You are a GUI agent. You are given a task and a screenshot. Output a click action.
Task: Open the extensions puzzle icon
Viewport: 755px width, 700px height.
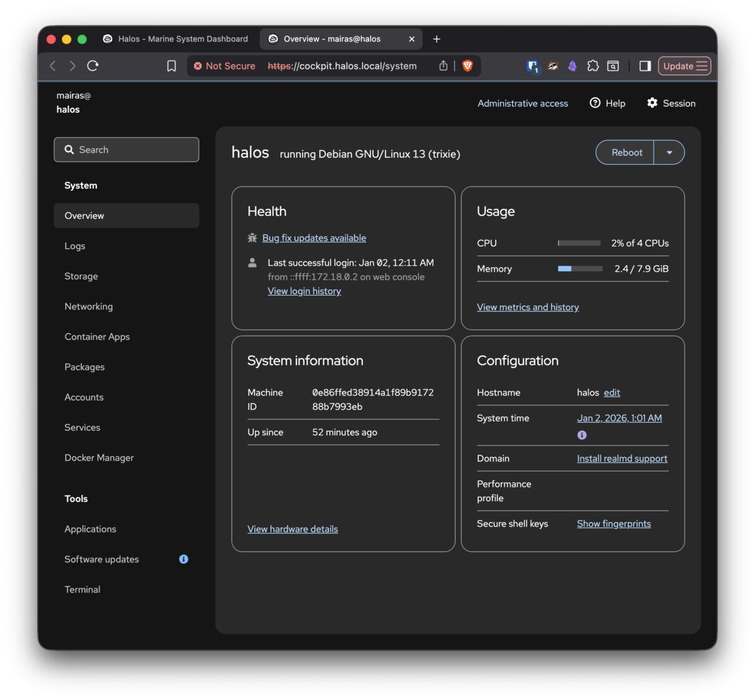click(x=593, y=66)
